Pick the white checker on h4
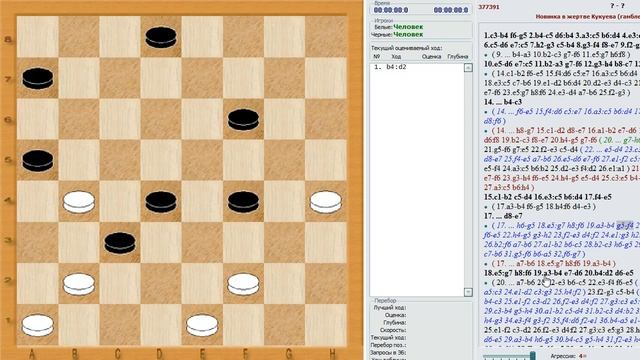Image resolution: width=640 pixels, height=360 pixels. [x=325, y=202]
